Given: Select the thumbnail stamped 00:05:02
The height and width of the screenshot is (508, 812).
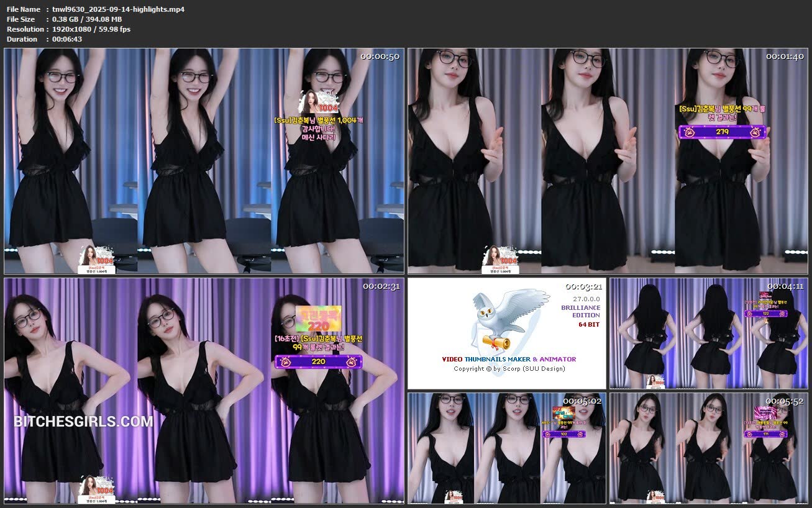Looking at the screenshot, I should point(506,448).
